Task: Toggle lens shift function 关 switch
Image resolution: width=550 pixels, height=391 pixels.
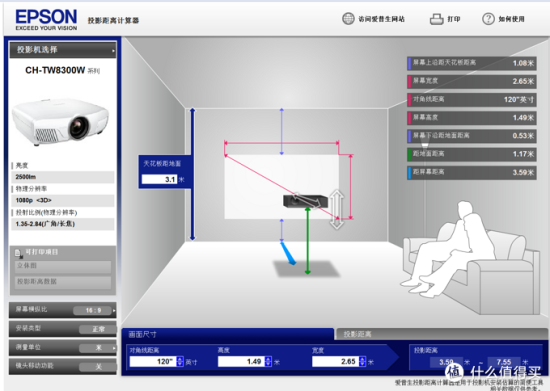Action: 98,366
